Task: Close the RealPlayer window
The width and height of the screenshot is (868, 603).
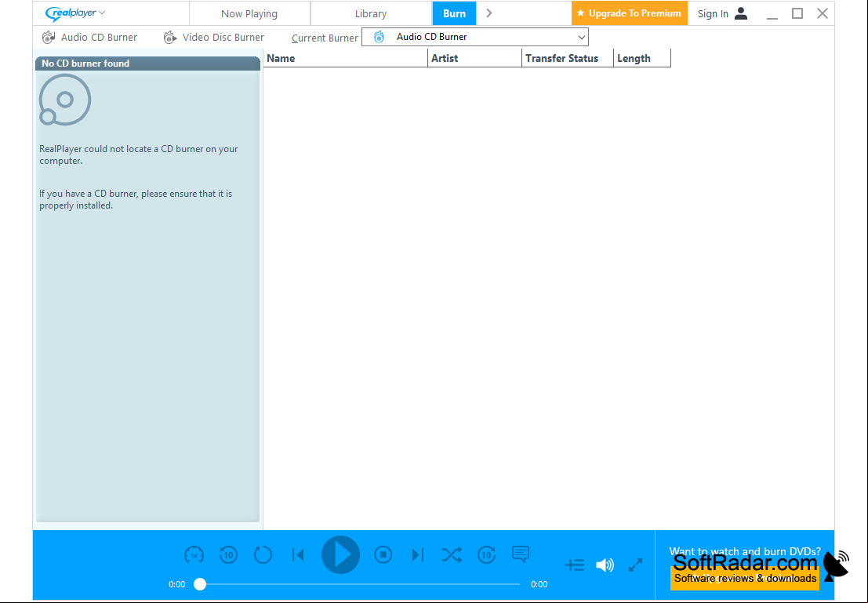Action: tap(823, 13)
